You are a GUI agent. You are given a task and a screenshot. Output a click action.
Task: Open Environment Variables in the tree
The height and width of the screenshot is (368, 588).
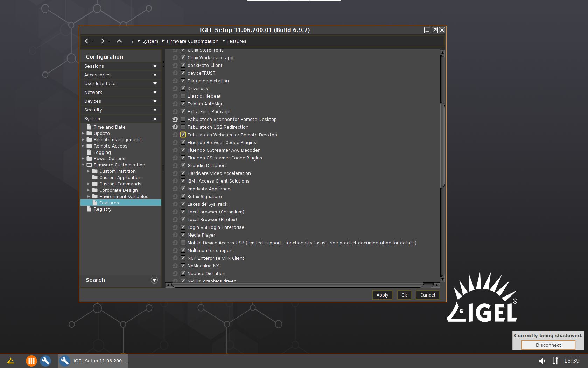pos(124,197)
